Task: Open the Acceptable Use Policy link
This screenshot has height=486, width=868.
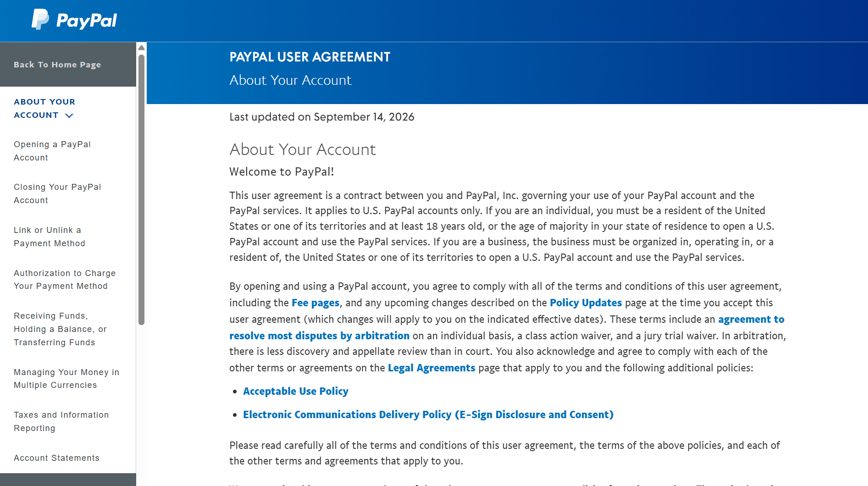Action: click(x=296, y=392)
